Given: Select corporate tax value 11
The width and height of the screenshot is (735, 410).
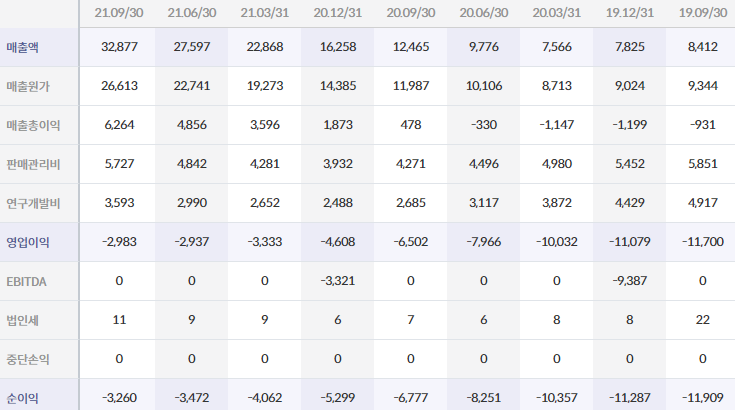Looking at the screenshot, I should click(x=119, y=320).
